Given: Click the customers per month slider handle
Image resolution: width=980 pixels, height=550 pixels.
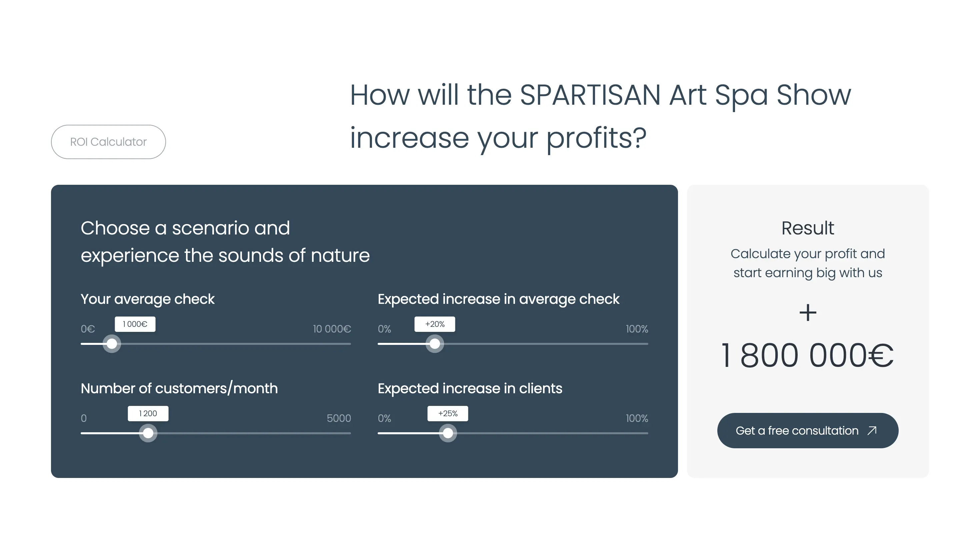Looking at the screenshot, I should (148, 433).
